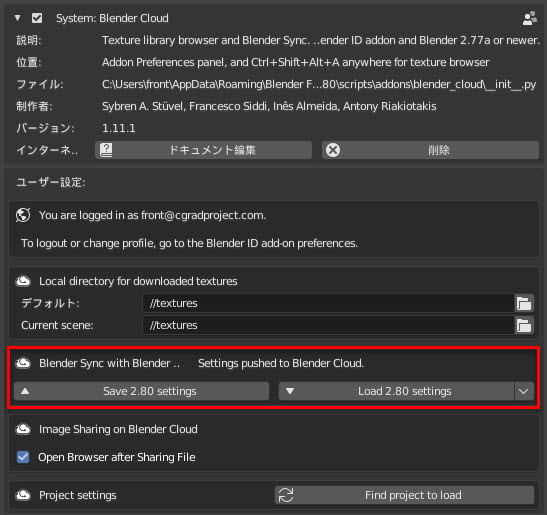The width and height of the screenshot is (547, 515).
Task: Click cloud icon next to Local directory
Action: point(23,281)
